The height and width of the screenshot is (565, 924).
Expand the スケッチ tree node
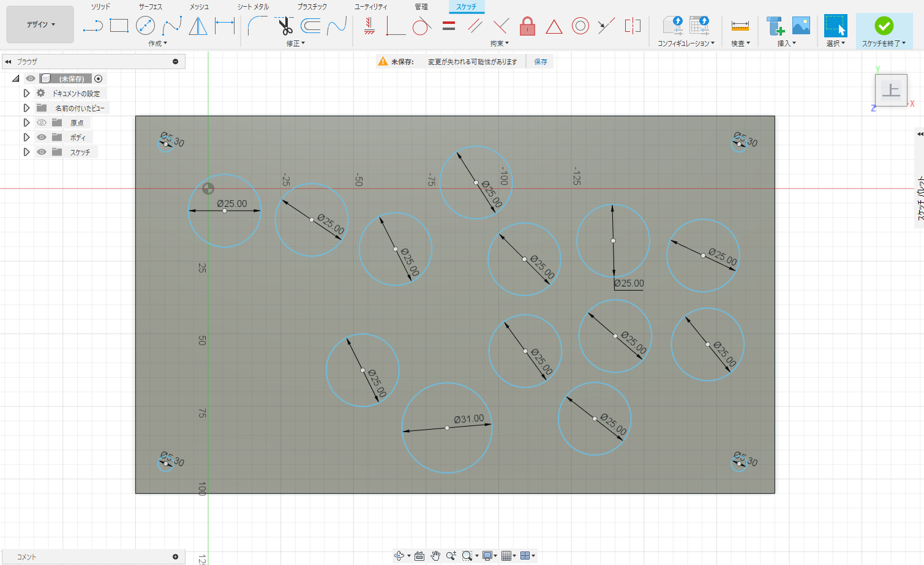26,152
